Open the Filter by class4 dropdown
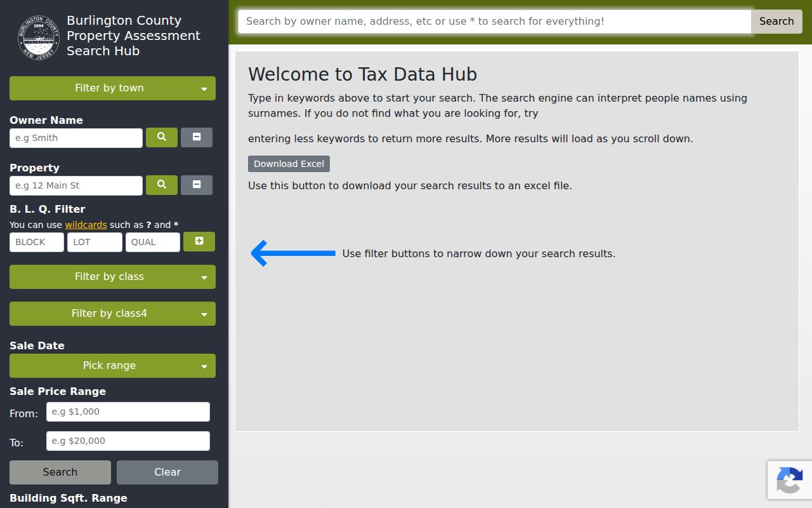 coord(112,314)
